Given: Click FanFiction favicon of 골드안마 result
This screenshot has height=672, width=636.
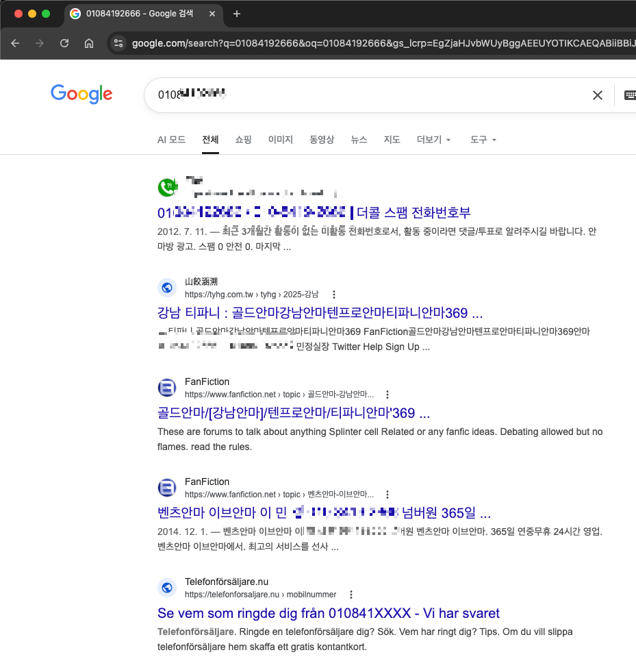Looking at the screenshot, I should (167, 388).
